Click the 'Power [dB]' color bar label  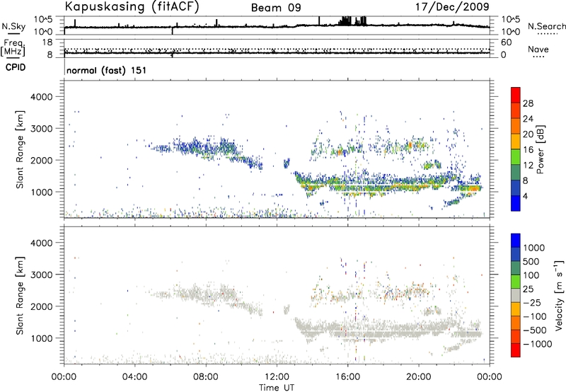coord(541,150)
